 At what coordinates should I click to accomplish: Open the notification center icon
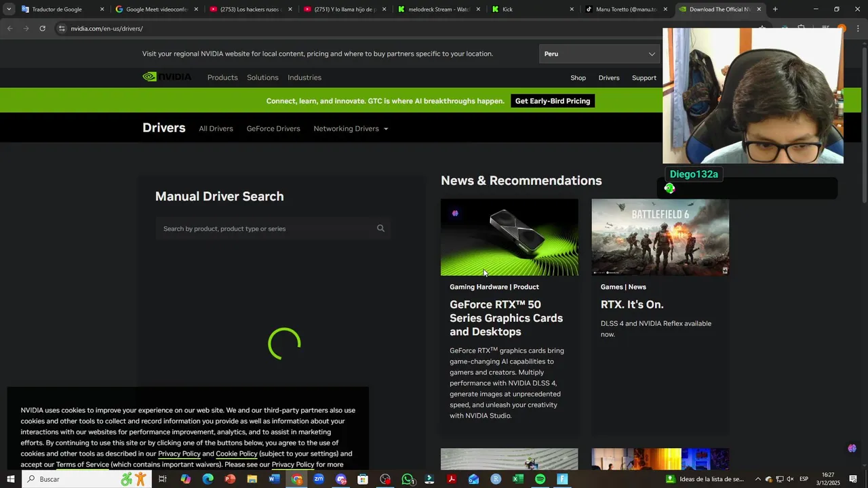click(853, 479)
